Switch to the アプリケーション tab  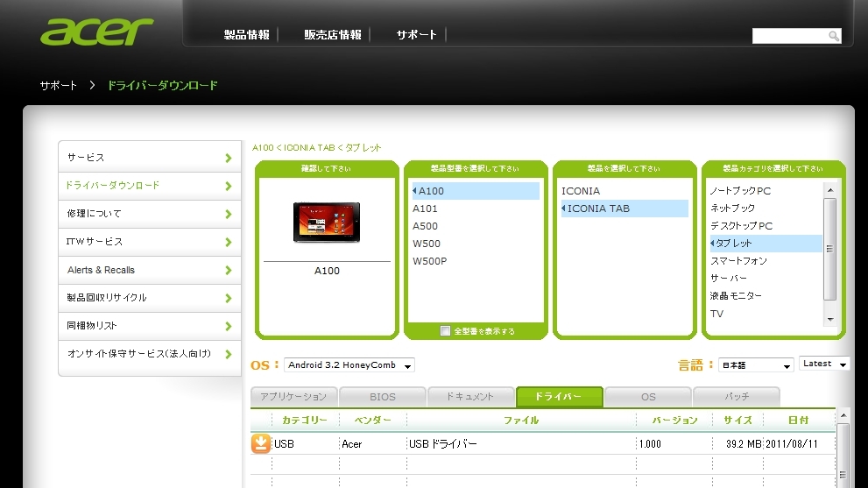click(293, 397)
